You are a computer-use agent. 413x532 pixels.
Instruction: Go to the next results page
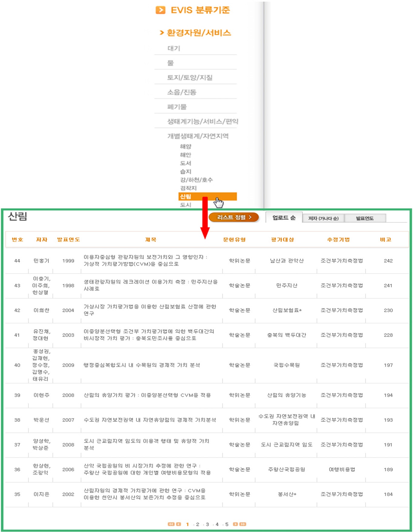[x=235, y=524]
